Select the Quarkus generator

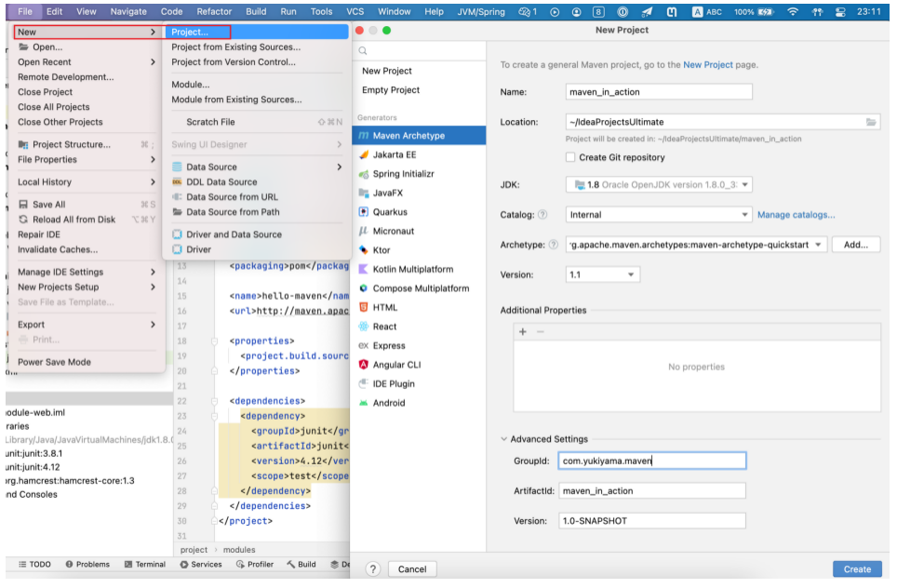click(x=419, y=211)
